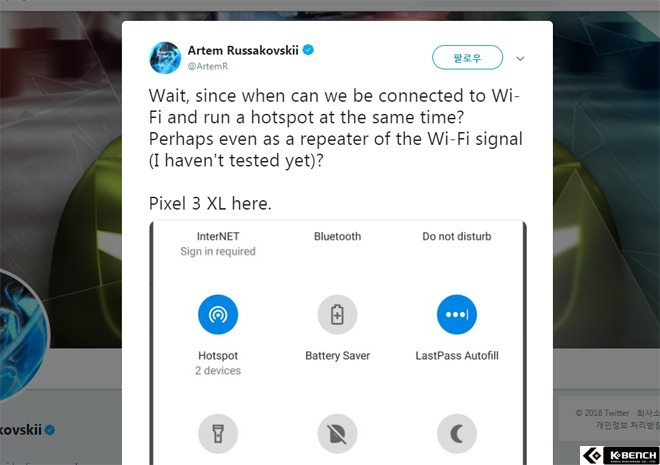Image resolution: width=660 pixels, height=465 pixels.
Task: Click Artem Russakovskii's tweet avatar
Action: tap(165, 58)
